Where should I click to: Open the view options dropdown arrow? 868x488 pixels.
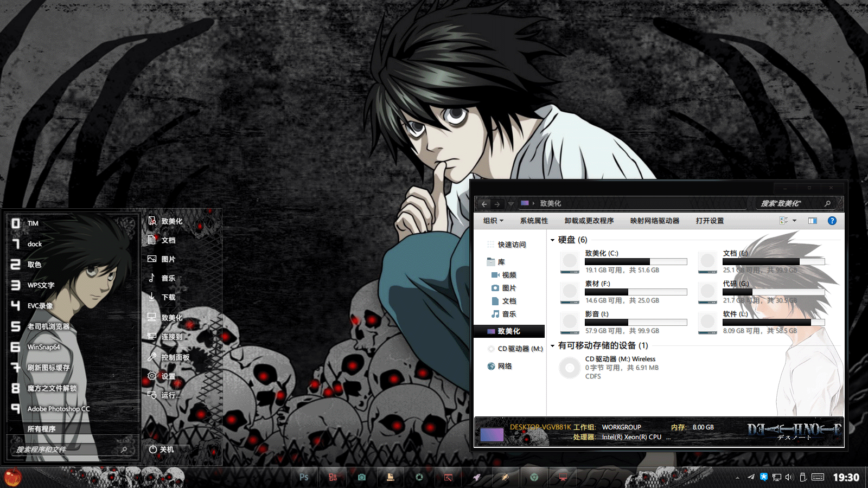(x=794, y=221)
